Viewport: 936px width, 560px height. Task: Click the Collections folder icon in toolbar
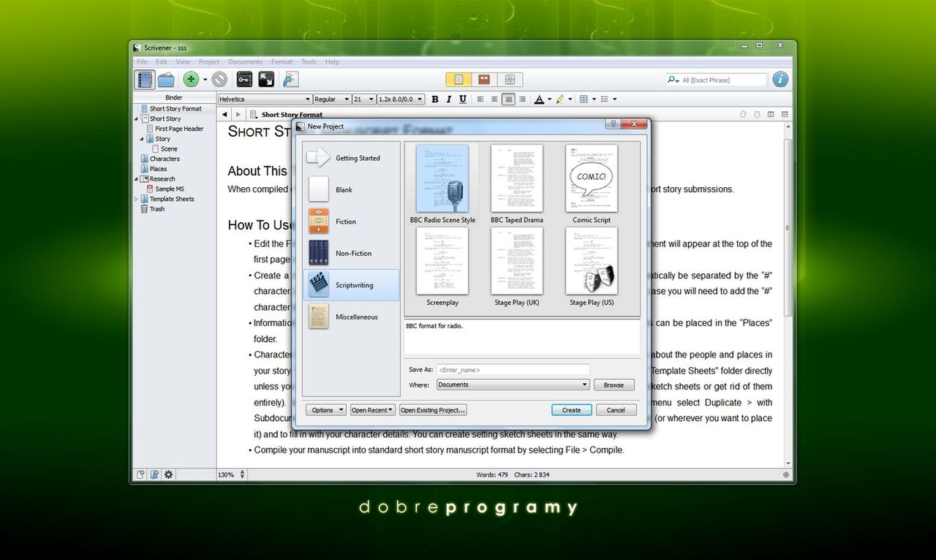coord(166,80)
